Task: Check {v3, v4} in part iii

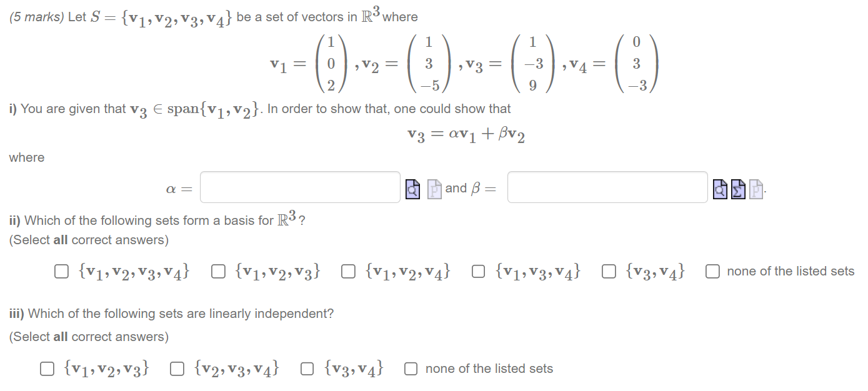Action: click(x=306, y=369)
